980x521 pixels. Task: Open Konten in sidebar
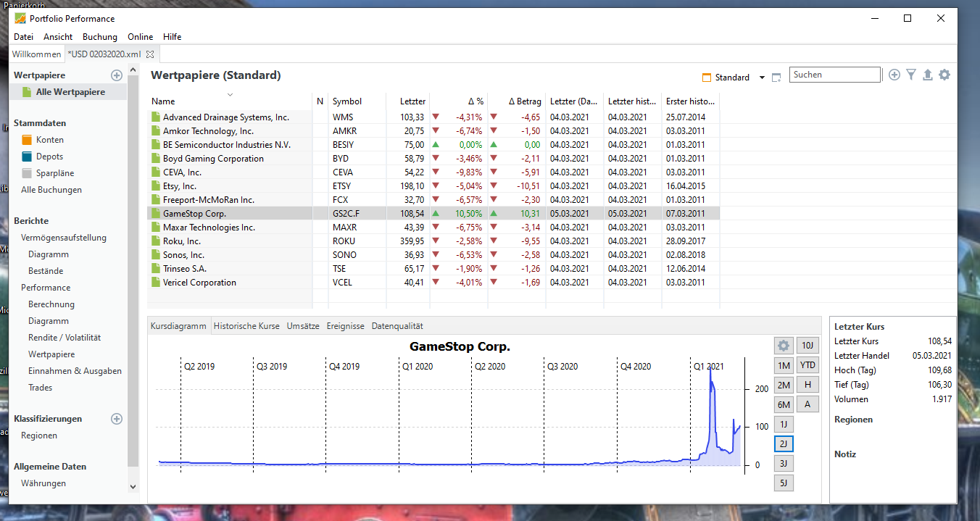point(50,140)
